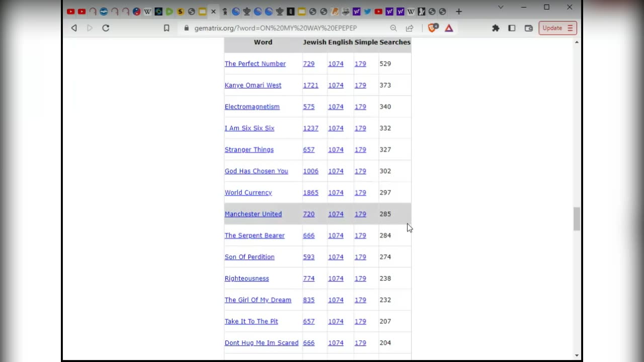Open the zoom magnifier icon in address bar
The image size is (644, 362).
393,28
